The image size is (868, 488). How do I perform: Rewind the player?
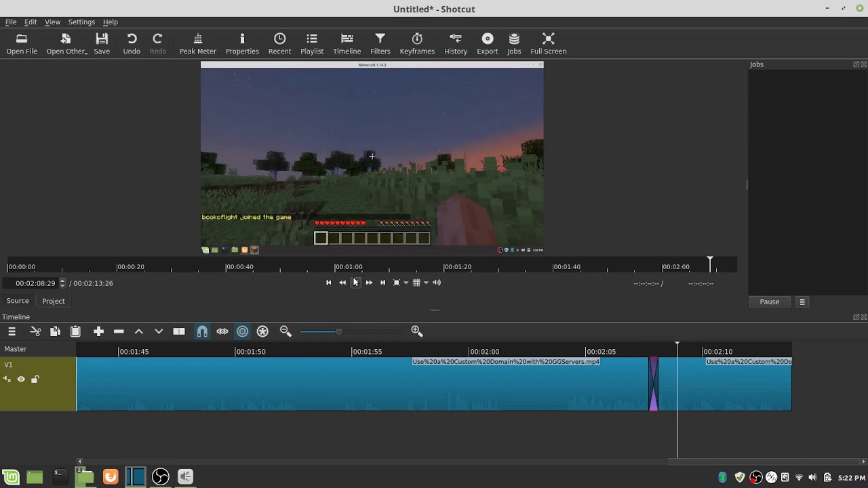pyautogui.click(x=342, y=283)
